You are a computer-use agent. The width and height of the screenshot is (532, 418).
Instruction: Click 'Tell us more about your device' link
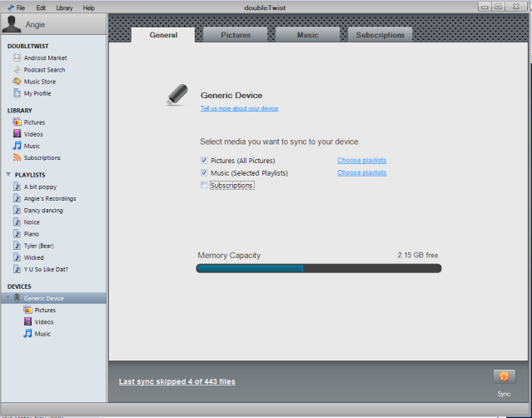[239, 108]
